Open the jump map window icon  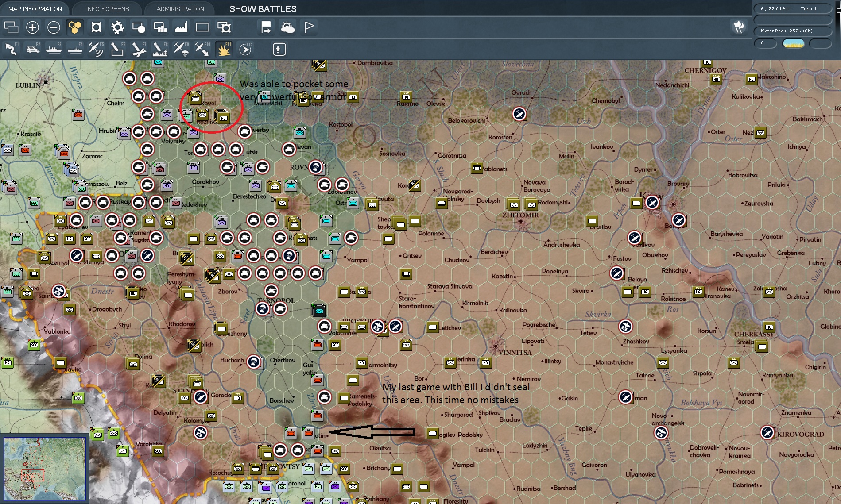click(x=11, y=27)
